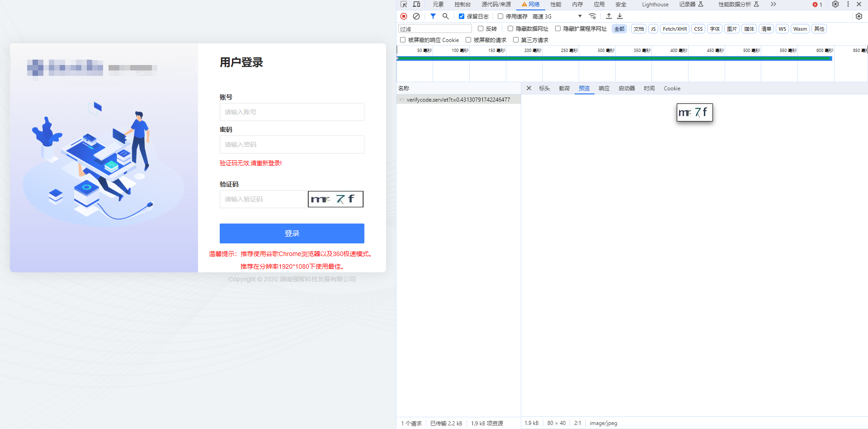
Task: Show the 载荷 request tab
Action: point(564,89)
